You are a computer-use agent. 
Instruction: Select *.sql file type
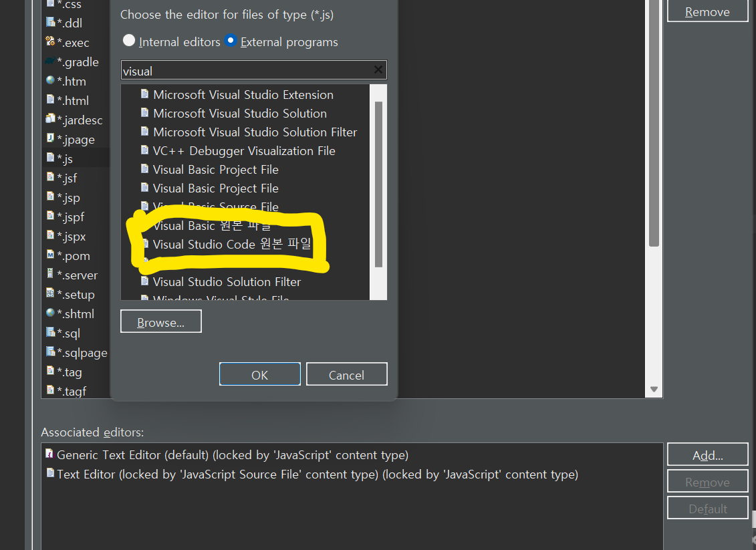coord(68,333)
